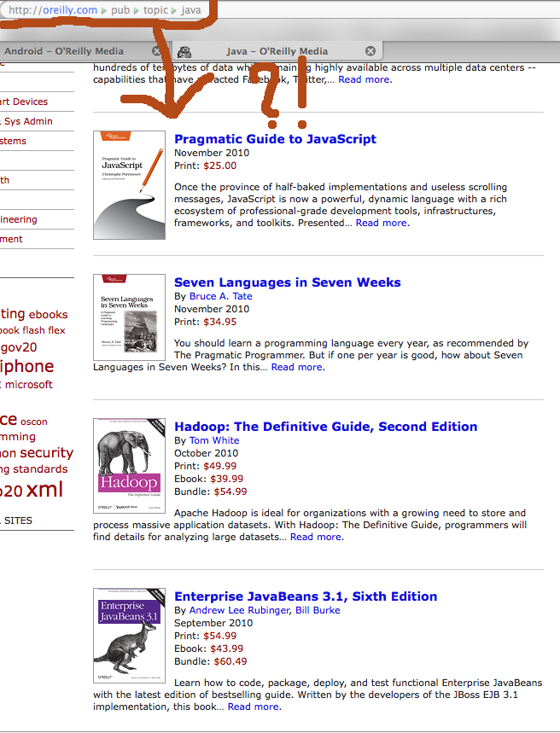Open the Devices sidebar topic
This screenshot has height=733, width=560.
pyautogui.click(x=24, y=102)
